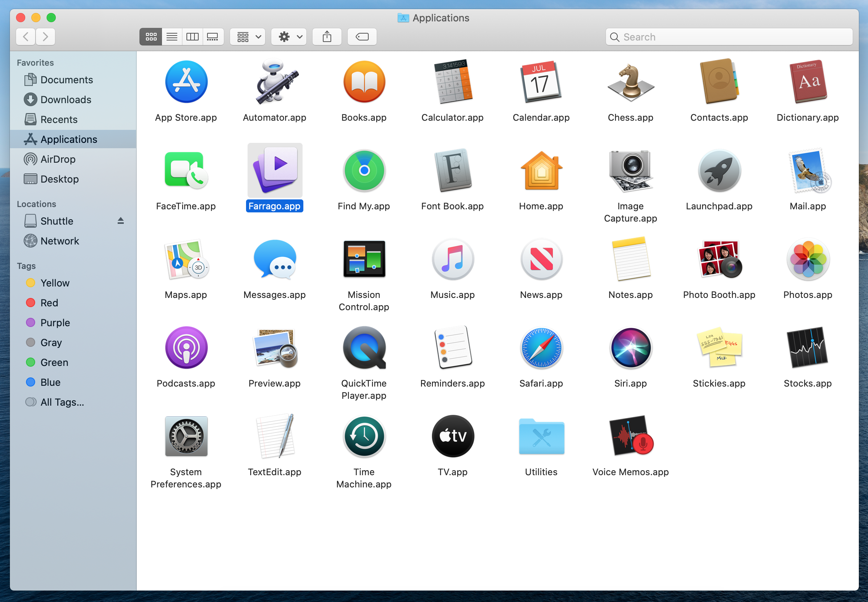
Task: Open Network in the sidebar
Action: click(x=73, y=241)
